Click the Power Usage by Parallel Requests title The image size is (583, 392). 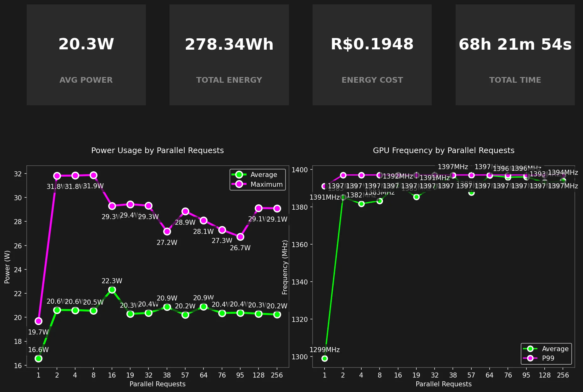coord(158,151)
